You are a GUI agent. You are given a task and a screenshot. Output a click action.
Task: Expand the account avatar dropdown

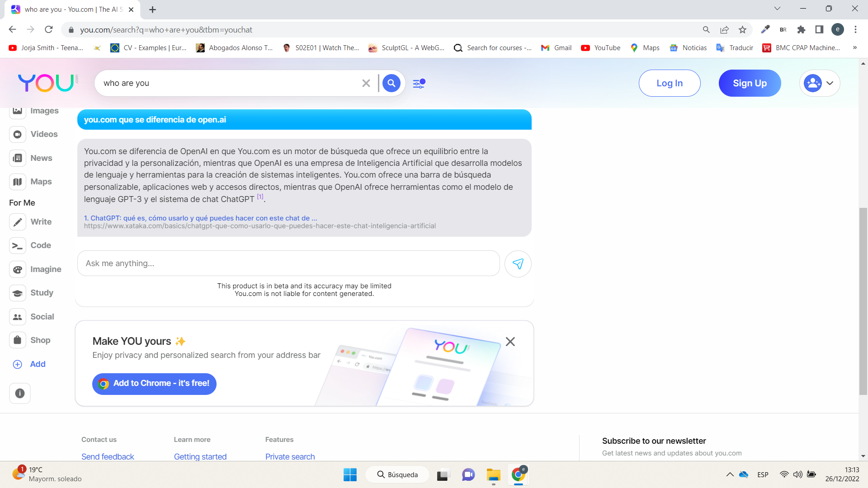[x=819, y=83]
